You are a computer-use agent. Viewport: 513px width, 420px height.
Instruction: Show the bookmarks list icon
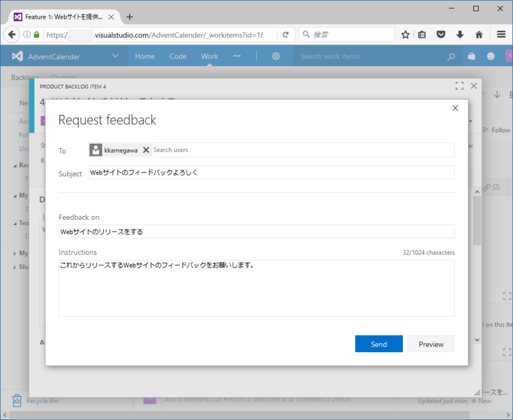pyautogui.click(x=422, y=35)
